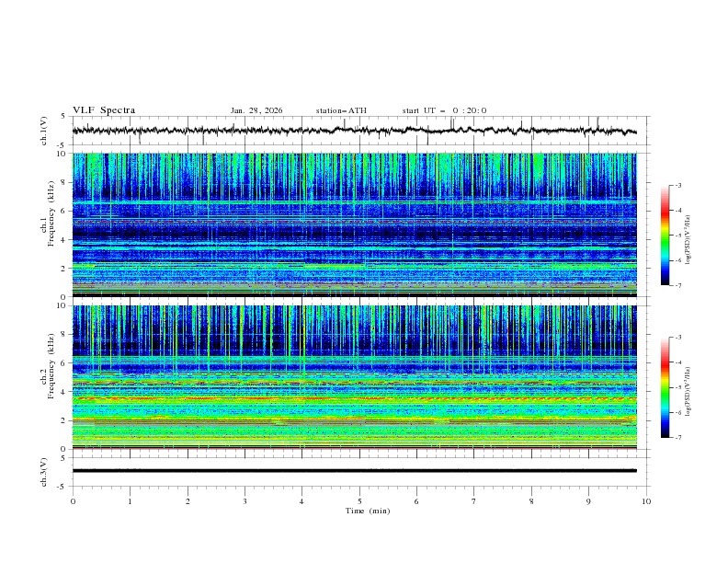Select the station=ATH label

point(341,110)
